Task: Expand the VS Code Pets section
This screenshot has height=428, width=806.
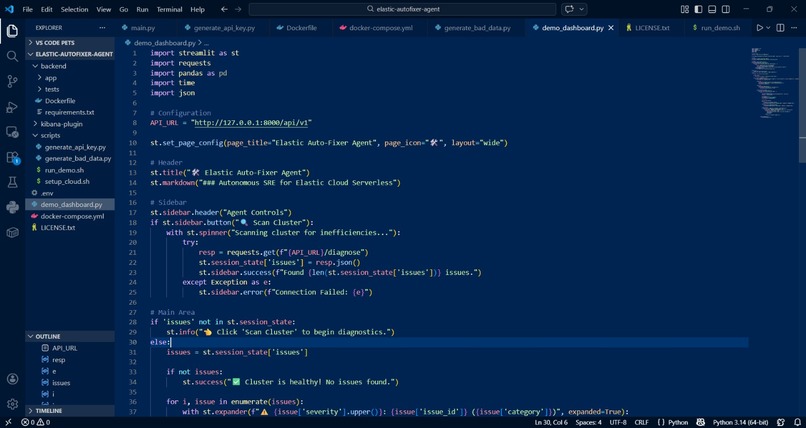Action: (70, 43)
